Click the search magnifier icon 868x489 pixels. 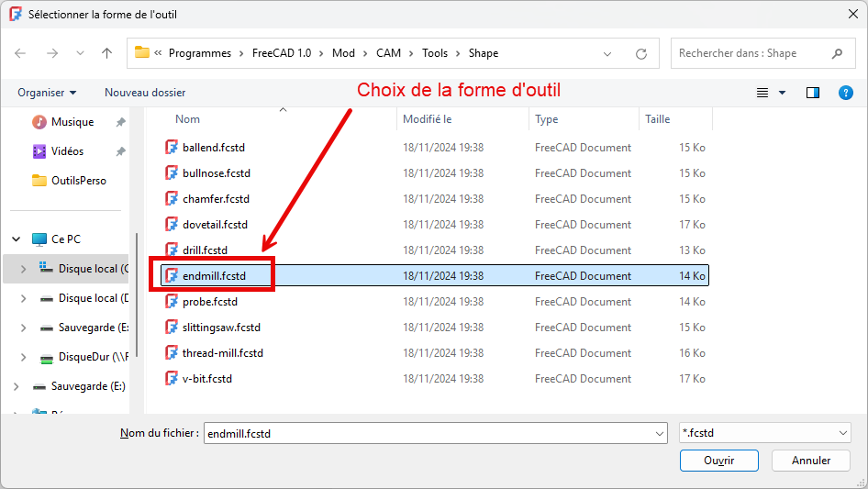(x=837, y=53)
